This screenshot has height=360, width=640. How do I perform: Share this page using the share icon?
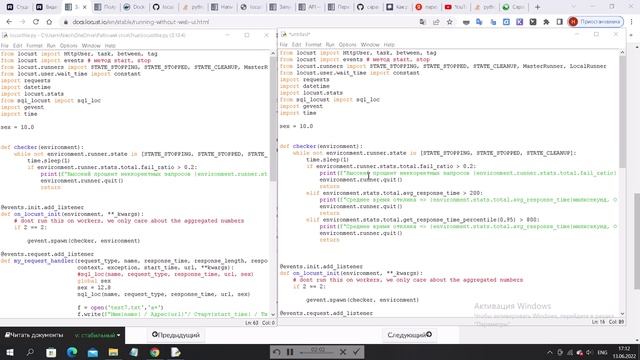(436, 22)
